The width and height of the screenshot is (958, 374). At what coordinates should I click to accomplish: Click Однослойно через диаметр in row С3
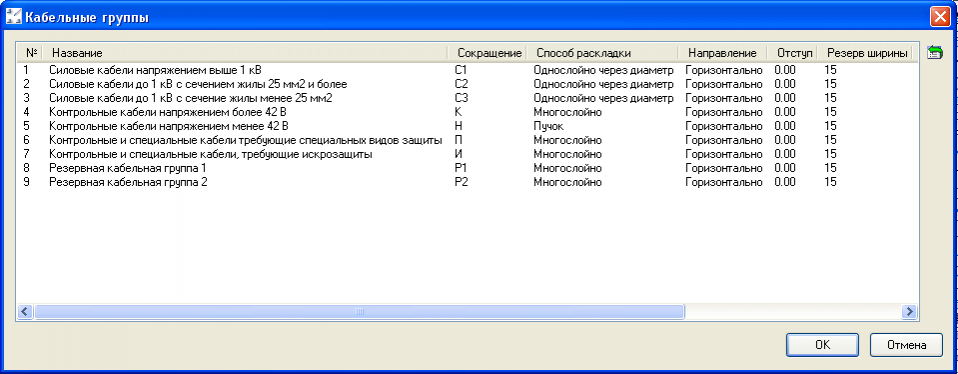[603, 98]
